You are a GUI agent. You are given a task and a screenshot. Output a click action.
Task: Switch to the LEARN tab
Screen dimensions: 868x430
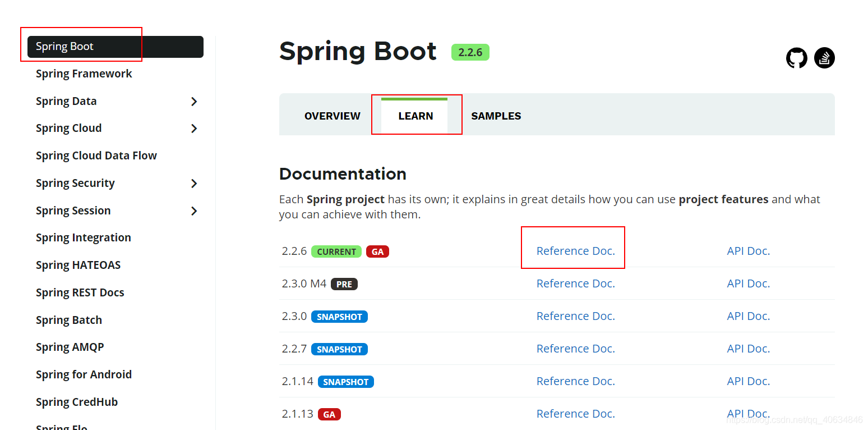(x=415, y=116)
